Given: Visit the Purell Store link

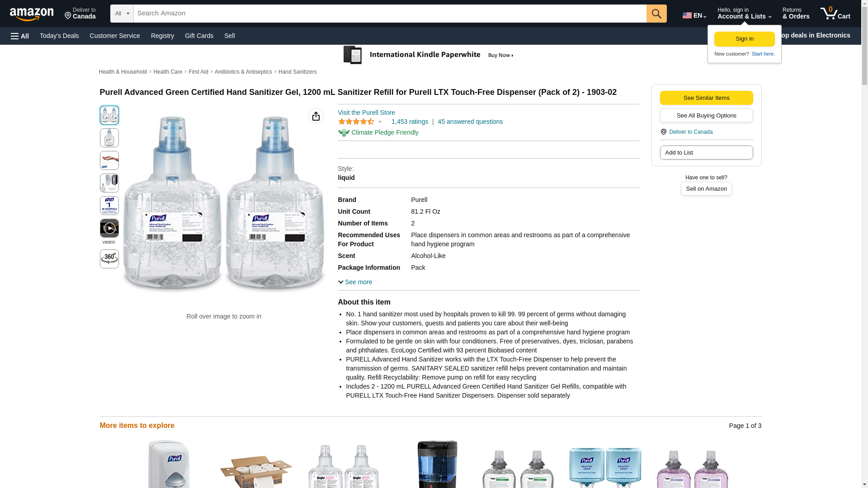Looking at the screenshot, I should pyautogui.click(x=366, y=113).
